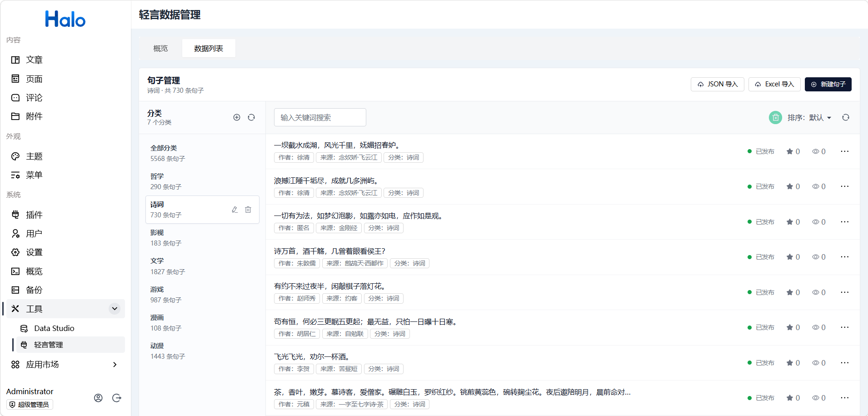Expand the 应用市场 menu
This screenshot has width=868, height=416.
[x=115, y=365]
